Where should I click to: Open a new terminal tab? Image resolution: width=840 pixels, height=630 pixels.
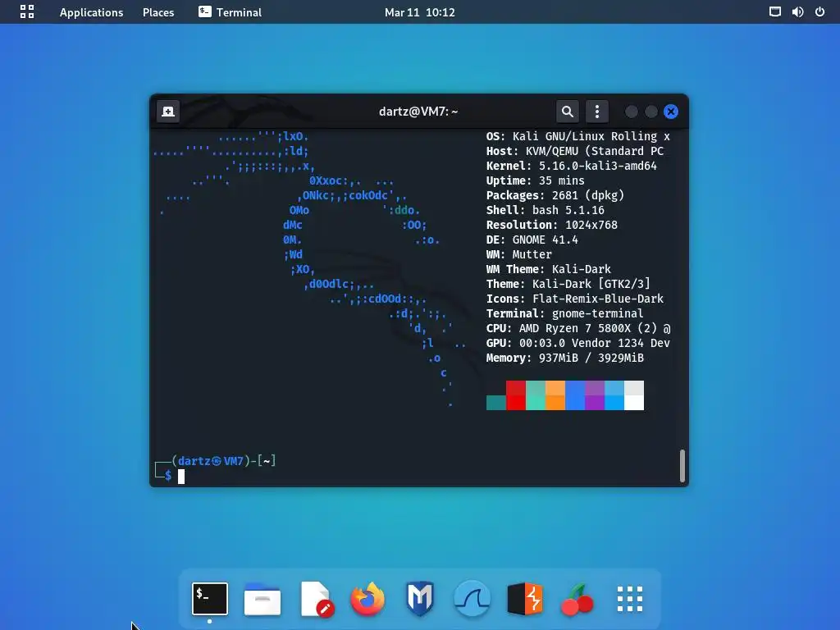tap(168, 112)
